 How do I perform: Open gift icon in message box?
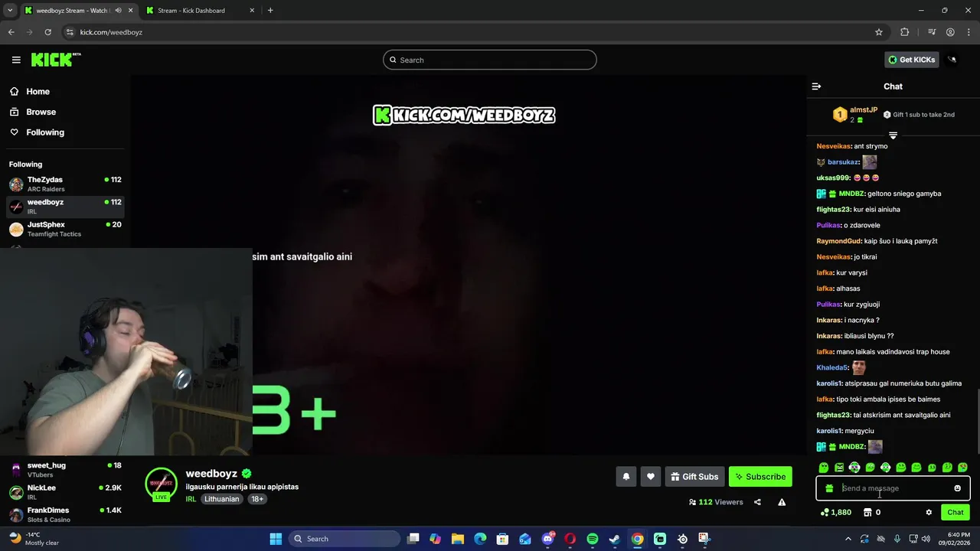point(829,488)
